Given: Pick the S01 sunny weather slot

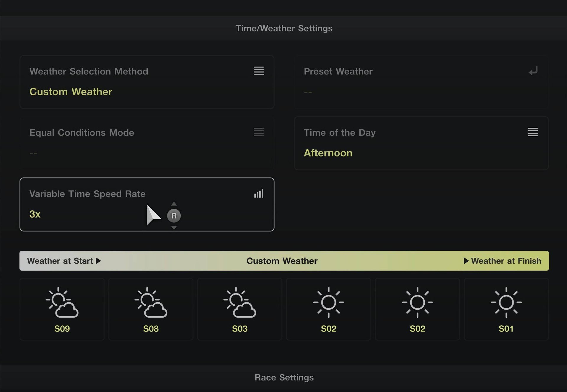Looking at the screenshot, I should (x=506, y=309).
